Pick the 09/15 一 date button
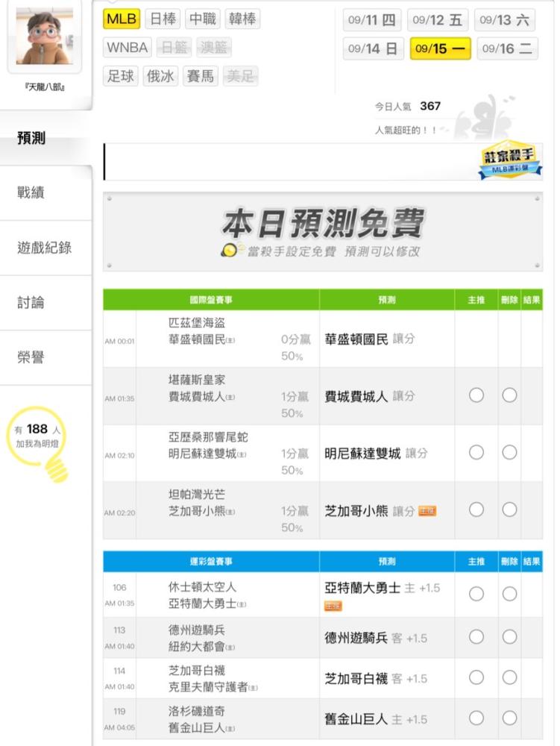Image resolution: width=560 pixels, height=746 pixels. click(440, 48)
